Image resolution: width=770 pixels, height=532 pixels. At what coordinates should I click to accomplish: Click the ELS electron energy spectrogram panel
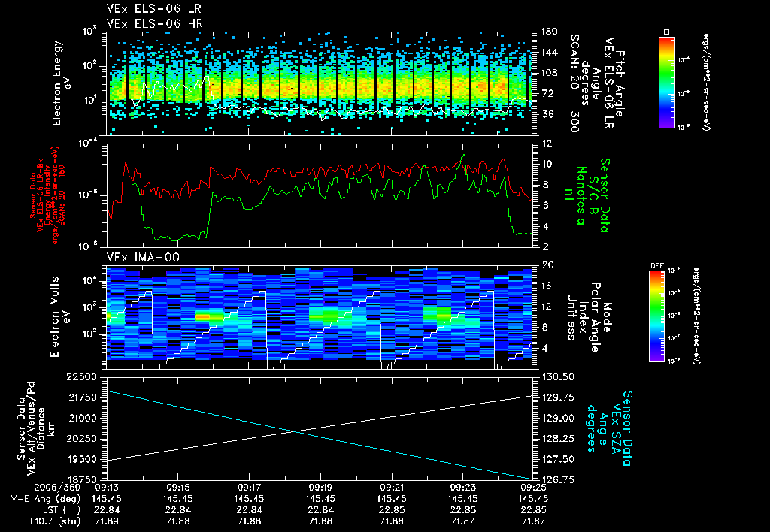(320, 83)
